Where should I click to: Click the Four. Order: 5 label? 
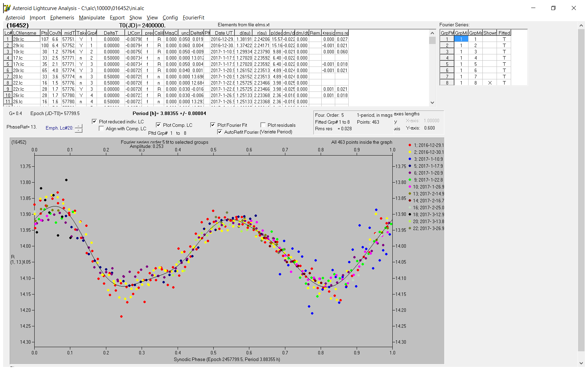329,115
